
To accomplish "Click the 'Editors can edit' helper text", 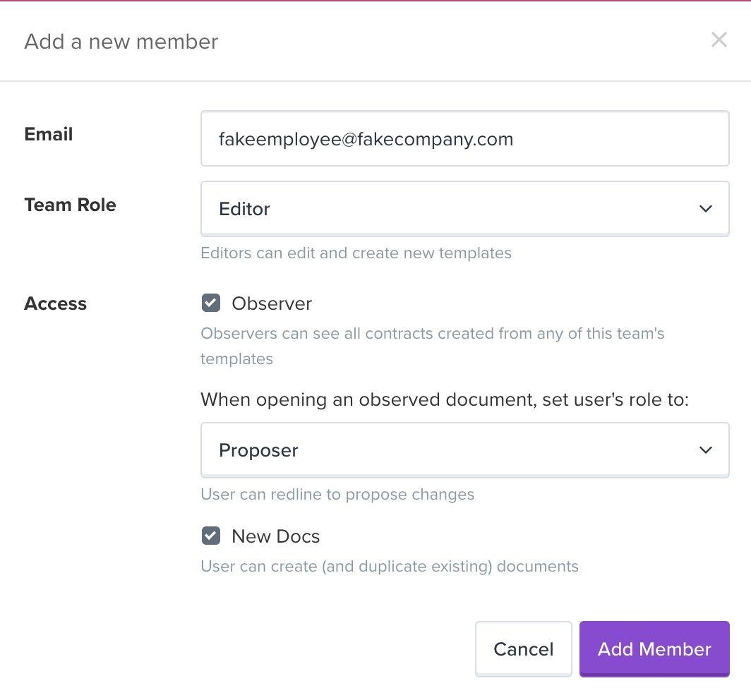I will (x=356, y=253).
